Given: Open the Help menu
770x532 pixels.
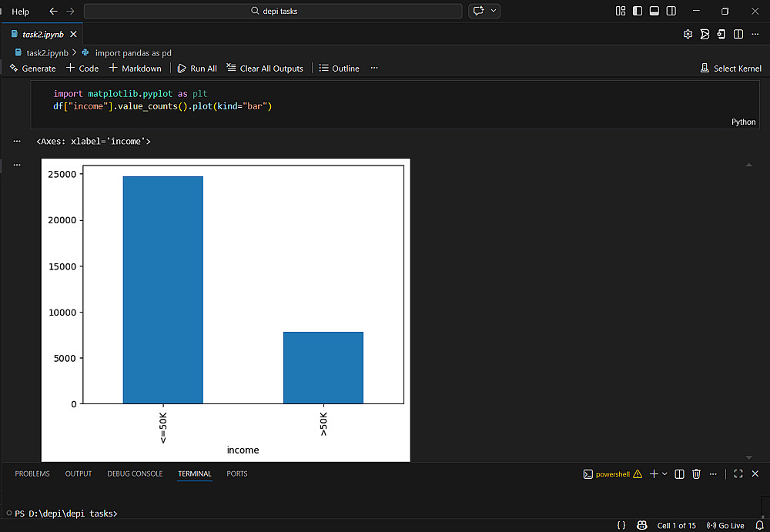Looking at the screenshot, I should point(21,12).
